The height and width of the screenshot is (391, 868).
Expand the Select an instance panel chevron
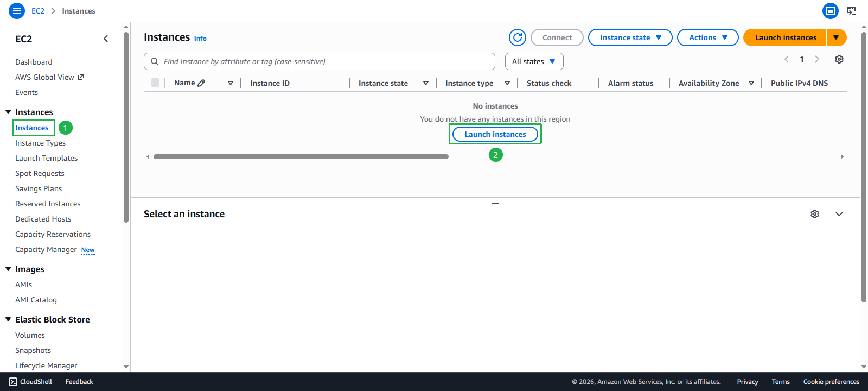839,214
